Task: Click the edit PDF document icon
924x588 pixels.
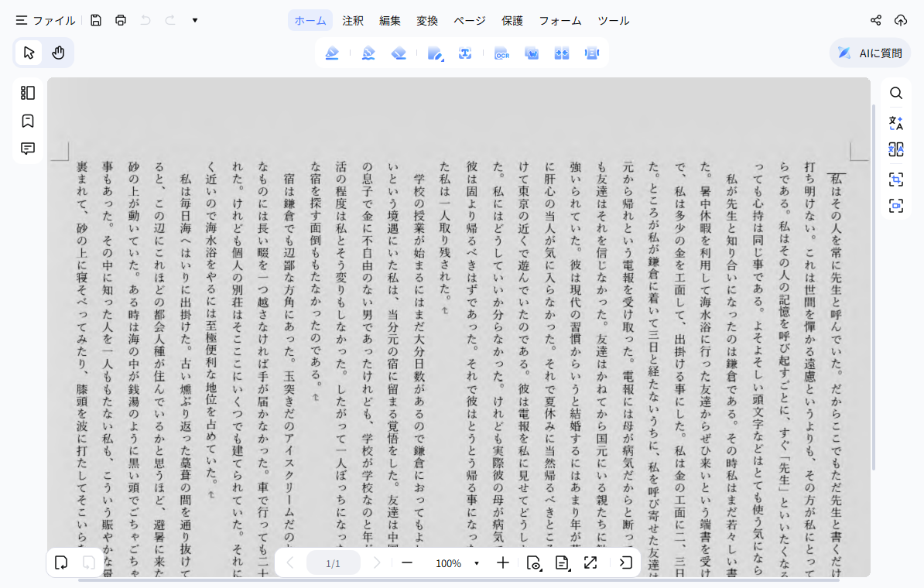Action: point(435,53)
